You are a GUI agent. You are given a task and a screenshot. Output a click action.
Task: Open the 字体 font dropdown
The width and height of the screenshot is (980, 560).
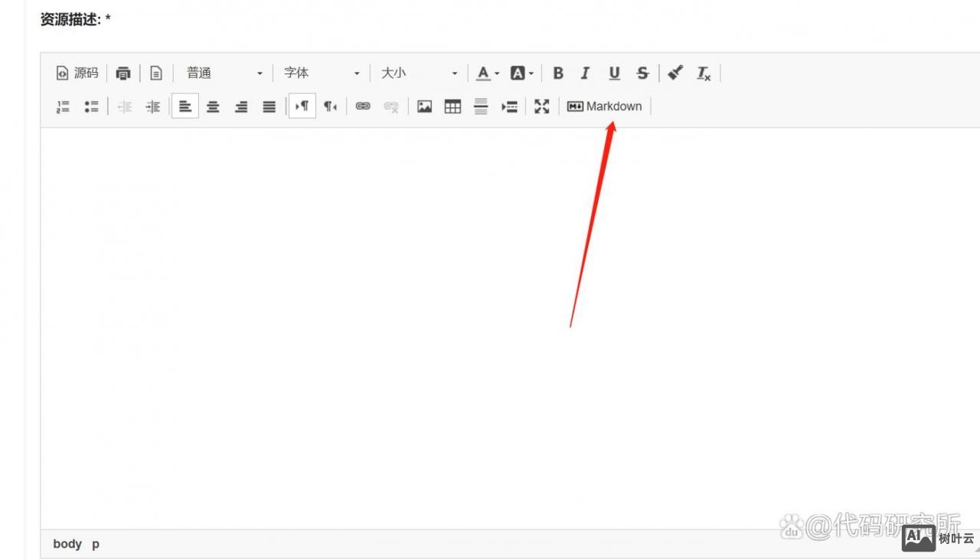click(x=322, y=73)
